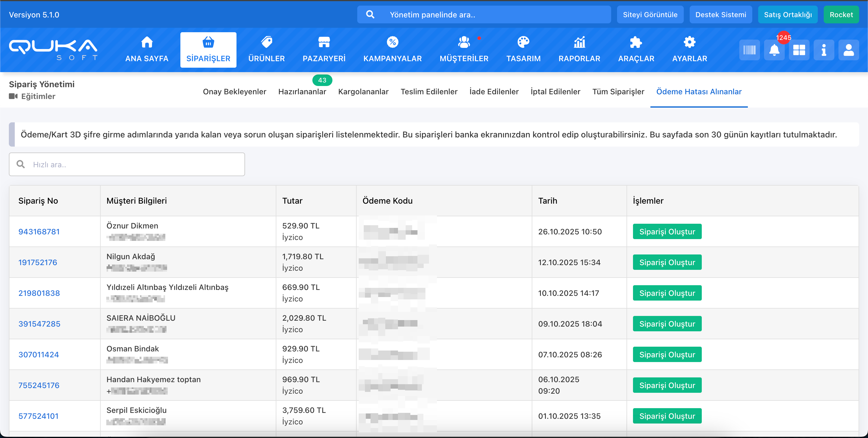Switch to Hazırlananlar tab
868x438 pixels.
click(x=302, y=92)
